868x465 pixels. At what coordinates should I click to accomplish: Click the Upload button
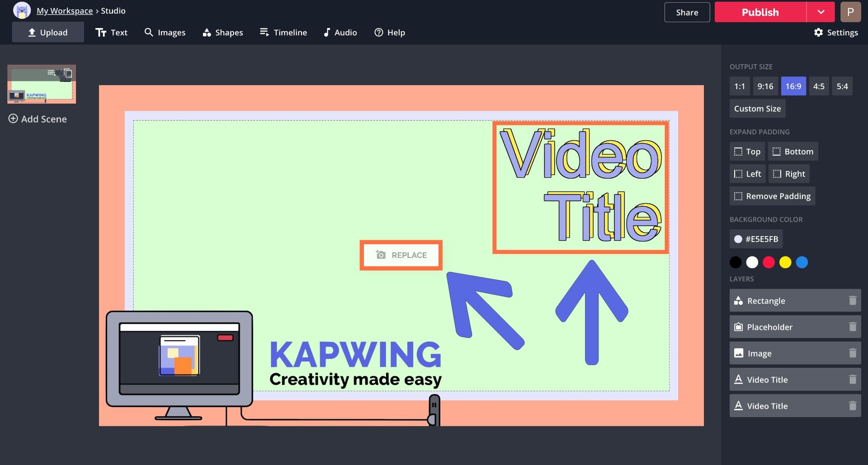coord(48,32)
